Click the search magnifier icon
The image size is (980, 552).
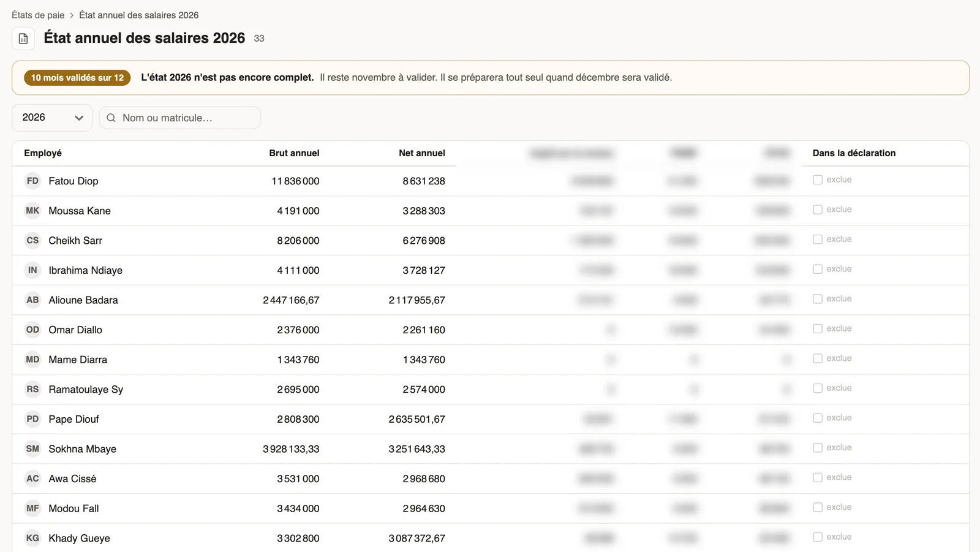tap(111, 118)
